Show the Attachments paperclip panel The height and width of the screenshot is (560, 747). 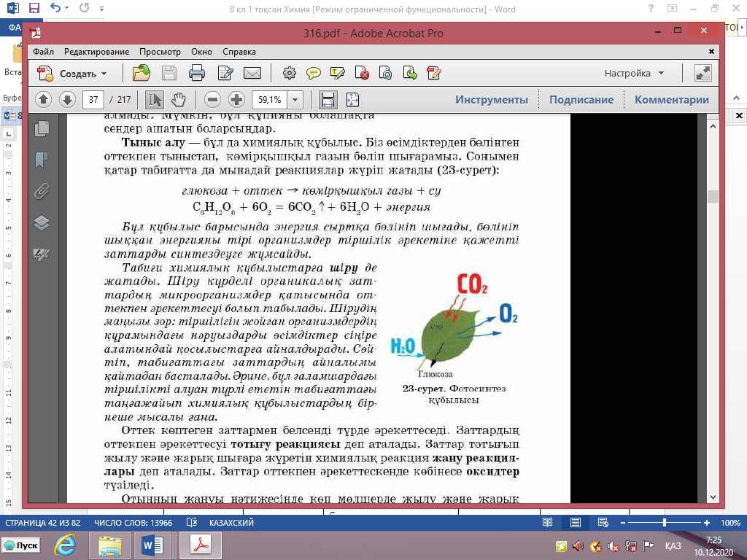pos(42,191)
